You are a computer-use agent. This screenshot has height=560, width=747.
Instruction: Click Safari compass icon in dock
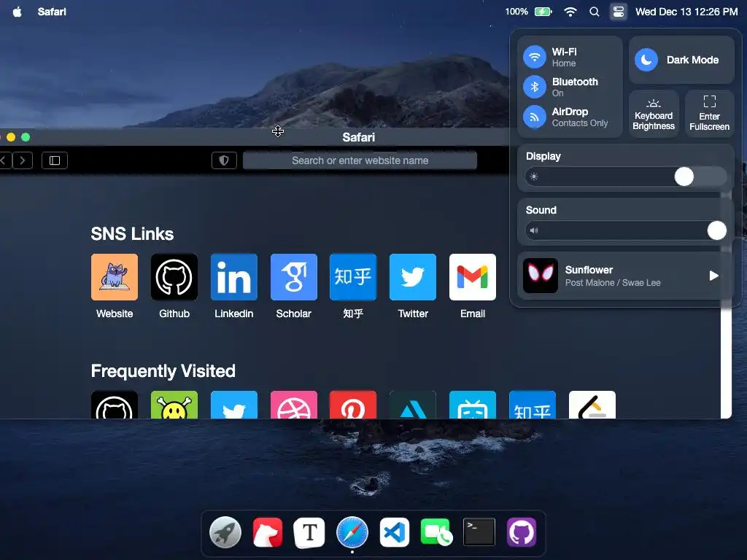click(x=352, y=532)
